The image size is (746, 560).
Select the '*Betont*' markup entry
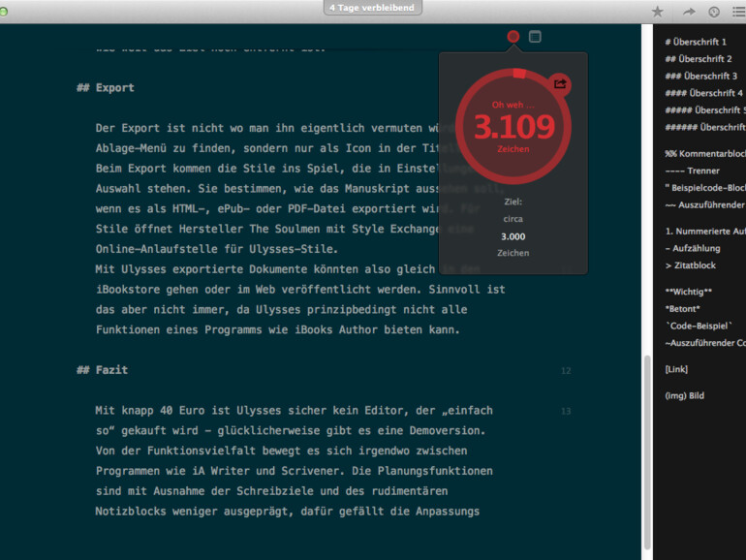coord(682,309)
